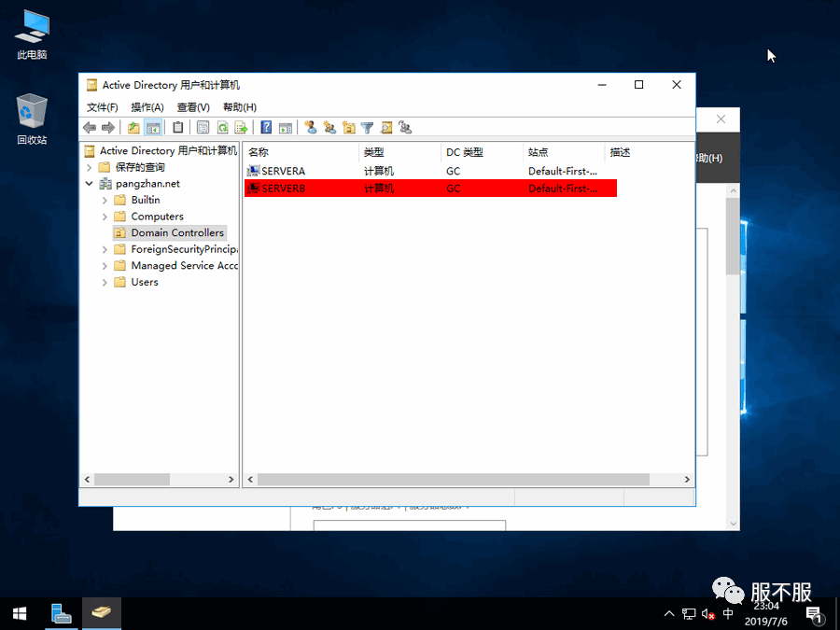Sort by the 名称 column header
Viewport: 840px width, 630px height.
tap(301, 152)
